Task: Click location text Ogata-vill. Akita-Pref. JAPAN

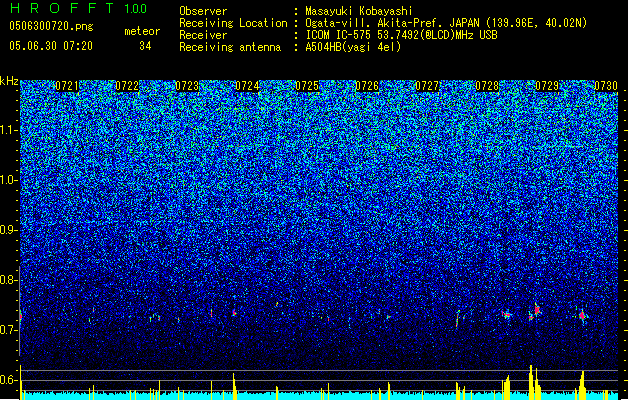Action: [x=392, y=23]
